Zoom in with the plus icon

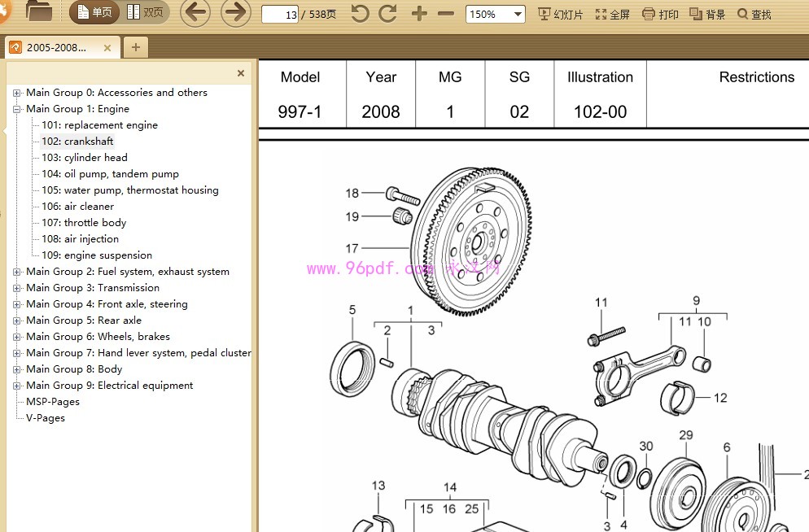pyautogui.click(x=419, y=14)
